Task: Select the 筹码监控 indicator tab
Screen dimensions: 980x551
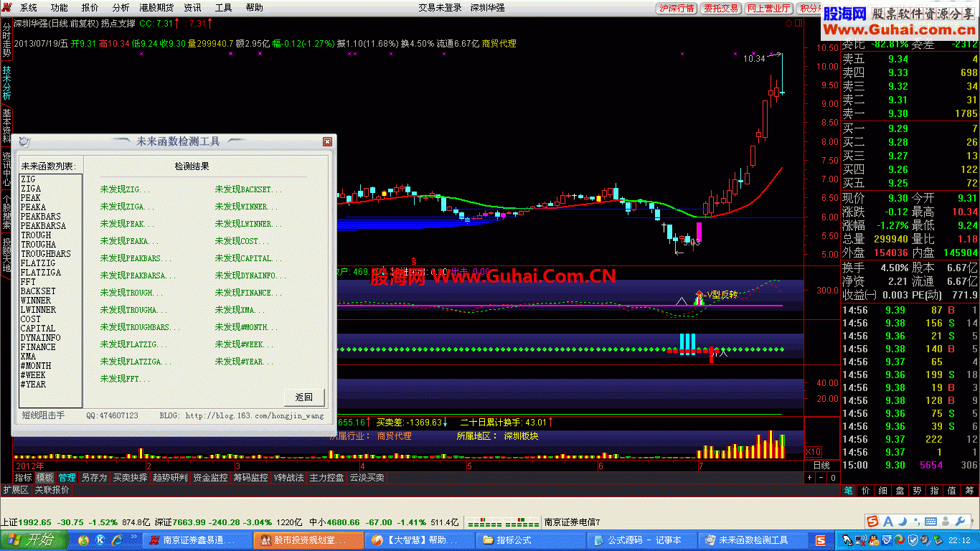Action: (250, 477)
